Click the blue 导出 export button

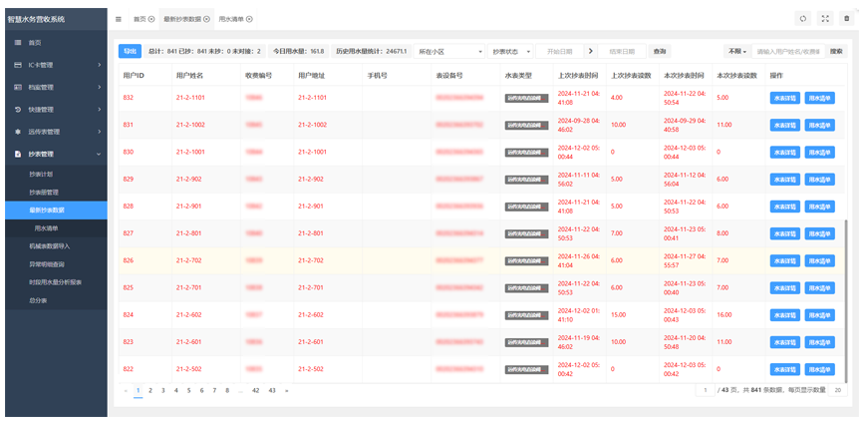(130, 51)
